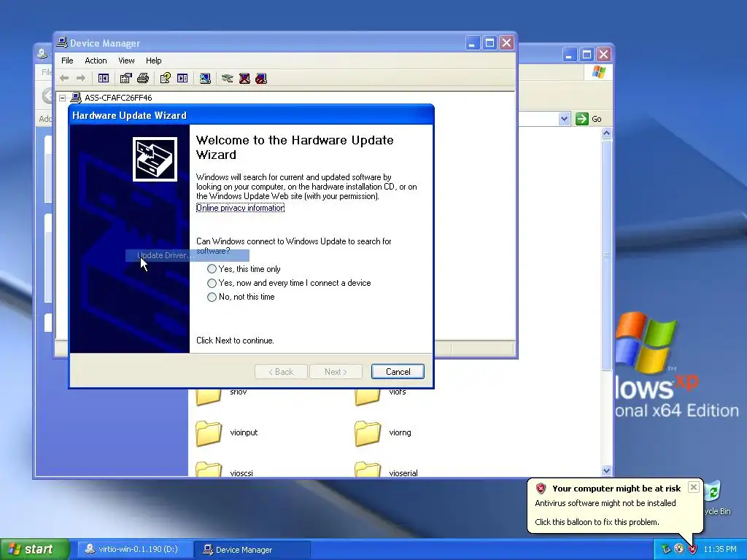The height and width of the screenshot is (560, 747).
Task: Click the Explorer scrollbar down arrow
Action: pyautogui.click(x=606, y=470)
